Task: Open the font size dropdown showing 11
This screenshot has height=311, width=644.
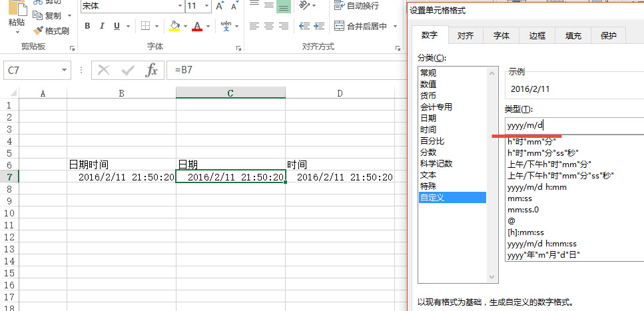Action: (206, 6)
